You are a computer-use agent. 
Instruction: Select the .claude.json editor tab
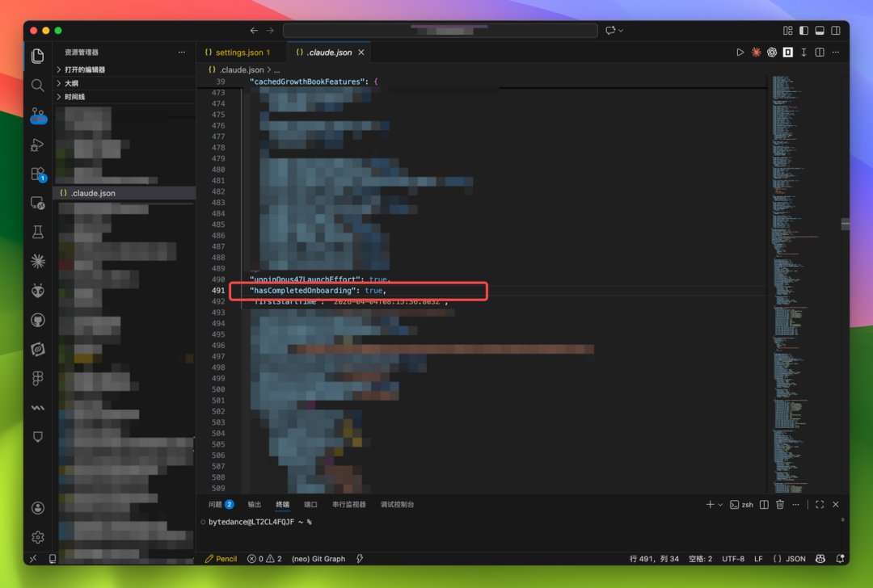(330, 52)
